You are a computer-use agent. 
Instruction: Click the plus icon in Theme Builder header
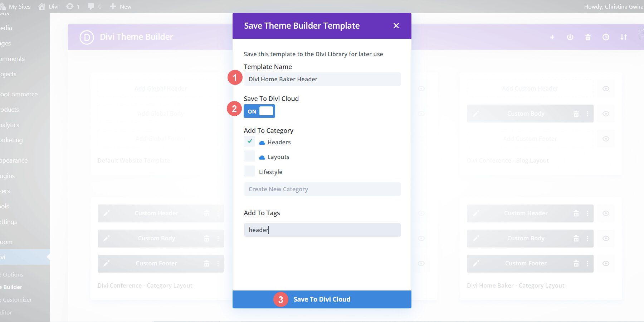(552, 37)
